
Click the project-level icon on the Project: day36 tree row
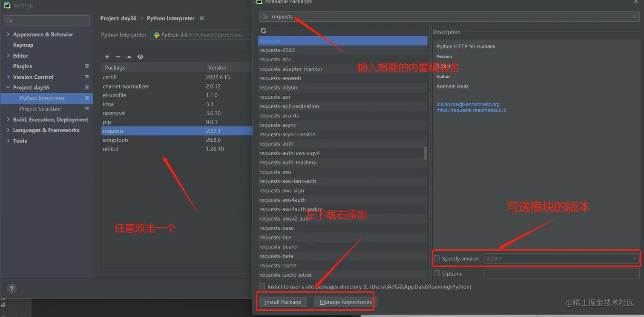coord(87,87)
